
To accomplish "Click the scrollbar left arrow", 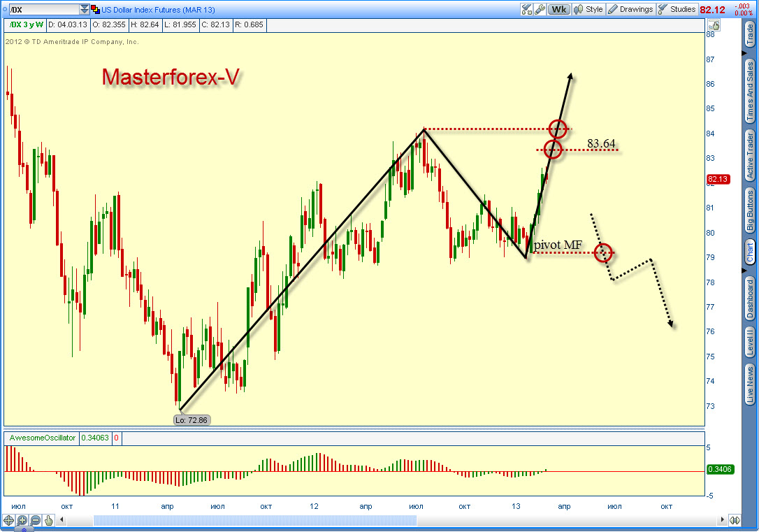I will pos(62,520).
